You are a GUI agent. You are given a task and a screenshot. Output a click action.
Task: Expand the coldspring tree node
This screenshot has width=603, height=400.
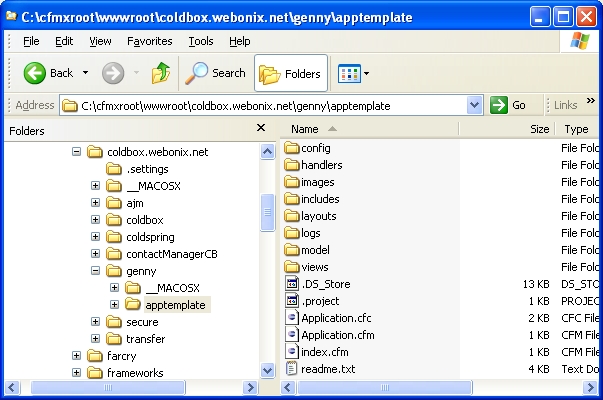(x=95, y=237)
